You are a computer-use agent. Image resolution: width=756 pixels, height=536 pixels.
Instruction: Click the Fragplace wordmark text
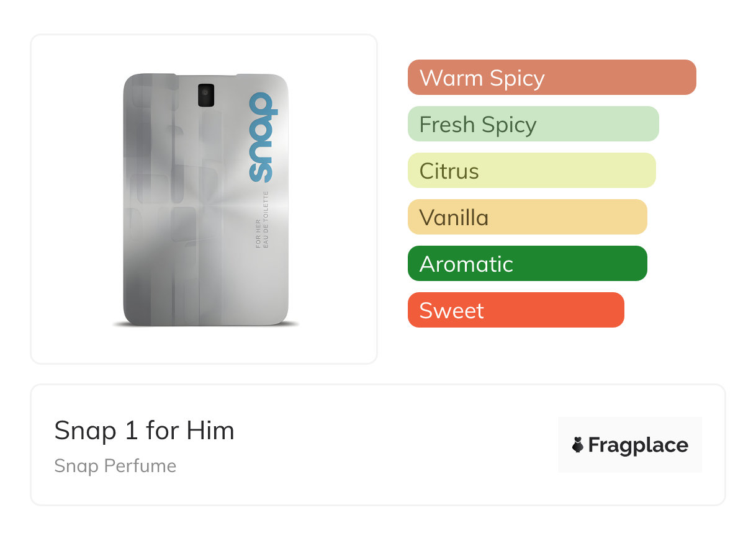tap(637, 445)
